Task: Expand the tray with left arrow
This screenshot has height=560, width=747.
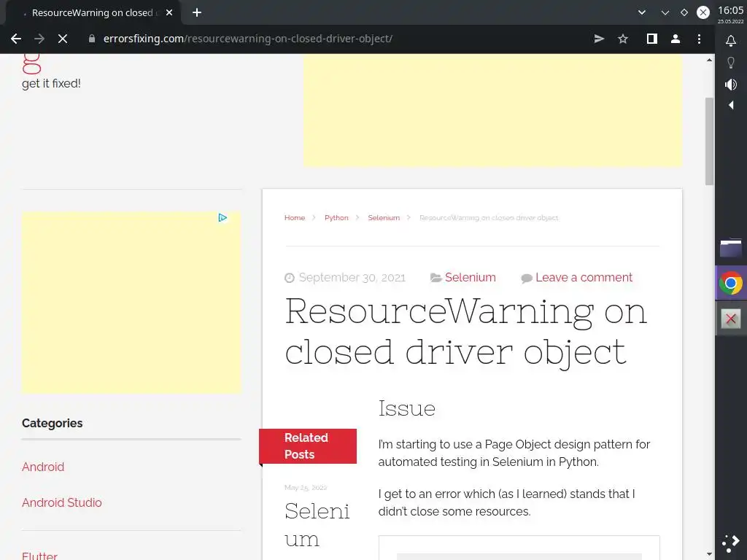Action: tap(731, 105)
